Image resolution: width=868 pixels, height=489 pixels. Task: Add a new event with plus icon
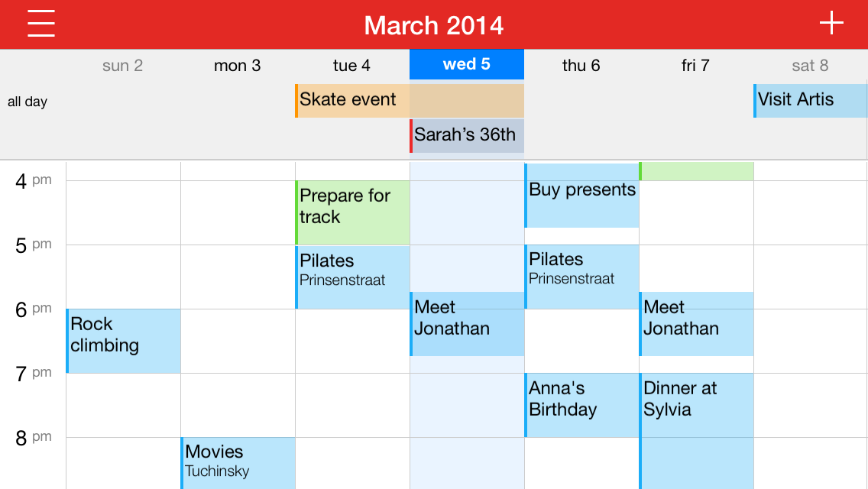point(831,23)
